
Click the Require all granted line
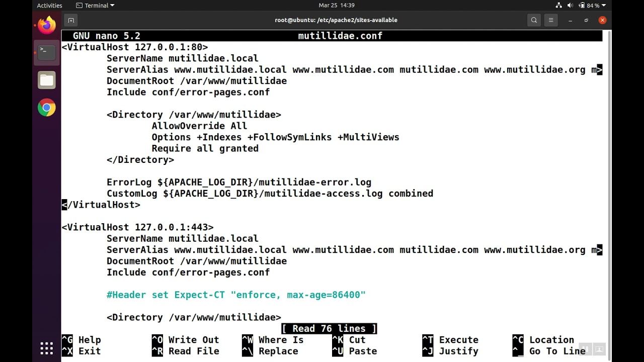click(205, 148)
